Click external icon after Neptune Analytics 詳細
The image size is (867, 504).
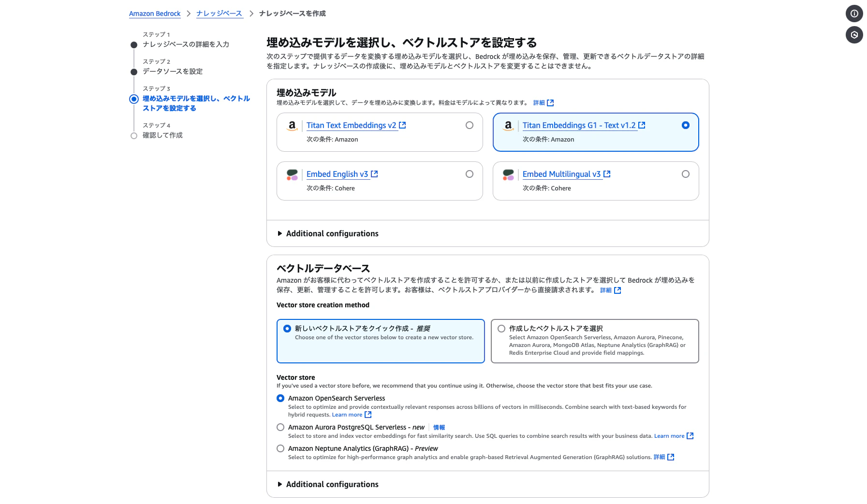[x=671, y=457]
